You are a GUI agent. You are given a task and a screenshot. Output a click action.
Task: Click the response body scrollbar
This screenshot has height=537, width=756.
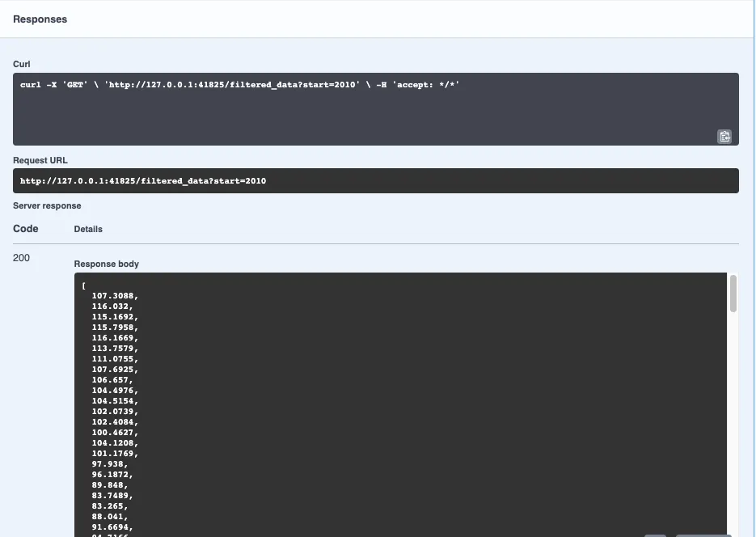[x=735, y=295]
